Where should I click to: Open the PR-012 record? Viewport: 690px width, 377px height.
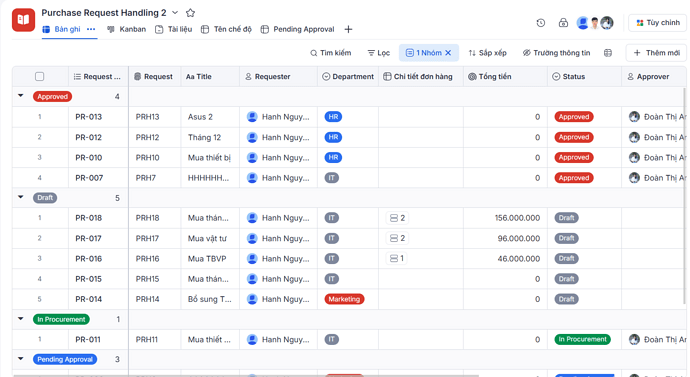(88, 137)
